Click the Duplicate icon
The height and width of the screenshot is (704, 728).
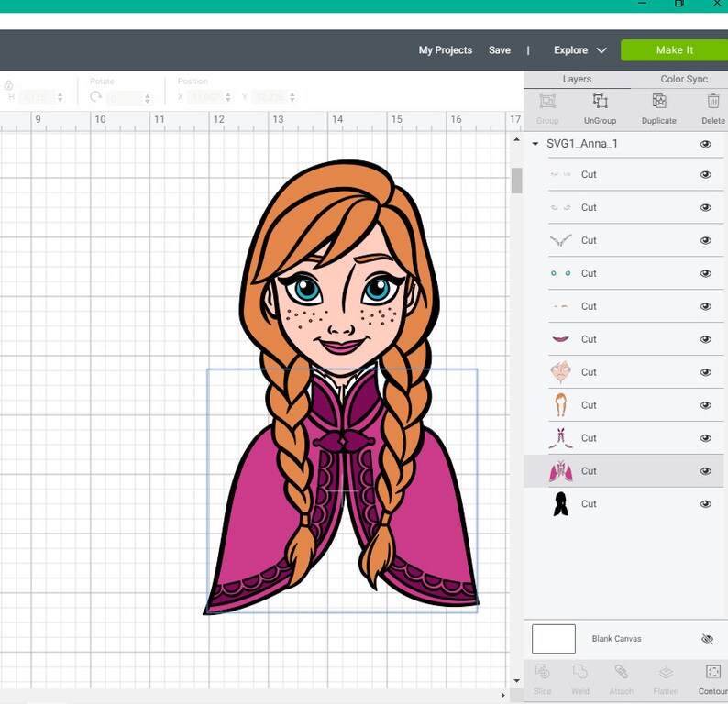(x=659, y=101)
